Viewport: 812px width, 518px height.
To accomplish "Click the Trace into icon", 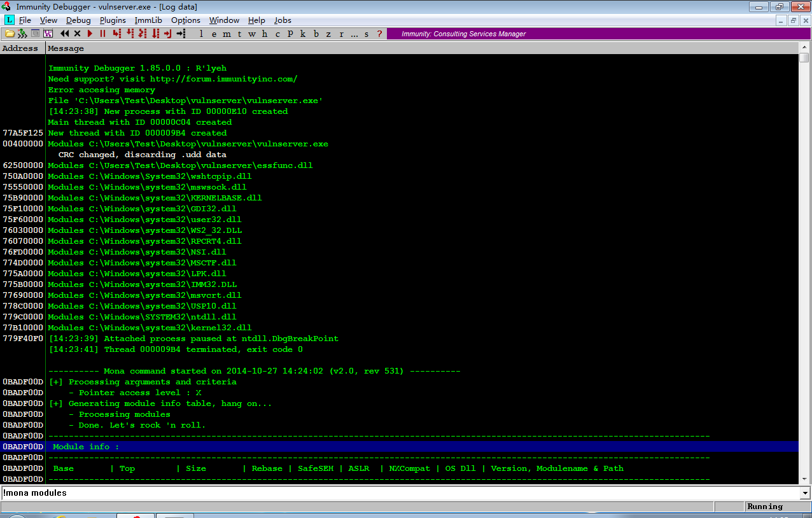I will (143, 34).
